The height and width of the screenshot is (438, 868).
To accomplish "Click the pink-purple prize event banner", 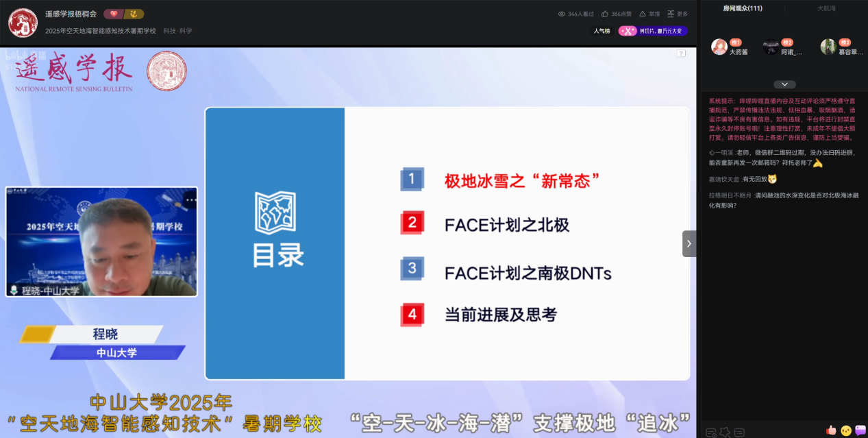I will click(652, 31).
